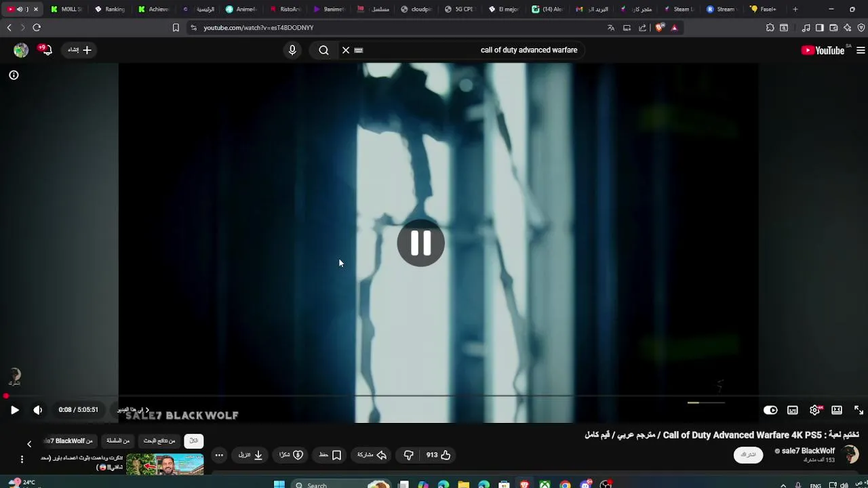Viewport: 868px width, 488px height.
Task: Open the Brave Rewards triangle icon
Action: pyautogui.click(x=674, y=28)
